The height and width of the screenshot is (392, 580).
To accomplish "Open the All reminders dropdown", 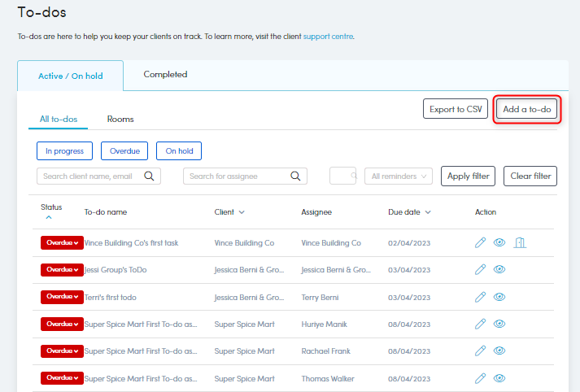I will pyautogui.click(x=399, y=176).
